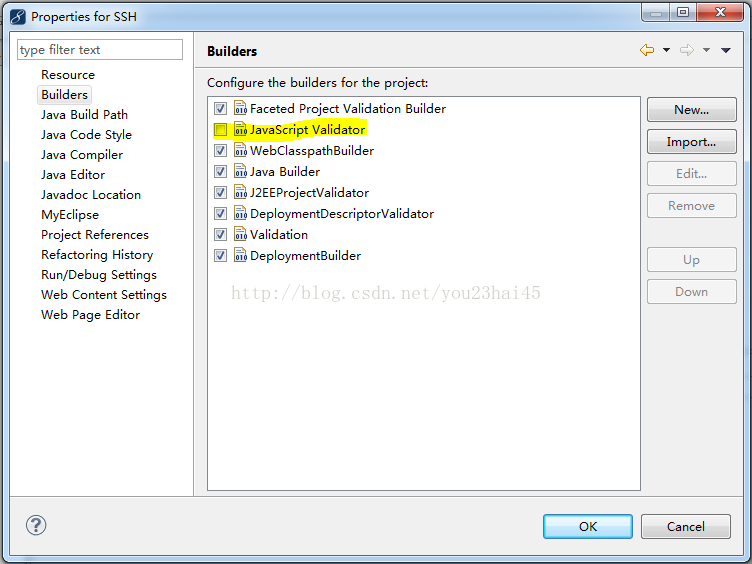752x564 pixels.
Task: Click the MyEclipse logo in title bar
Action: (x=18, y=17)
